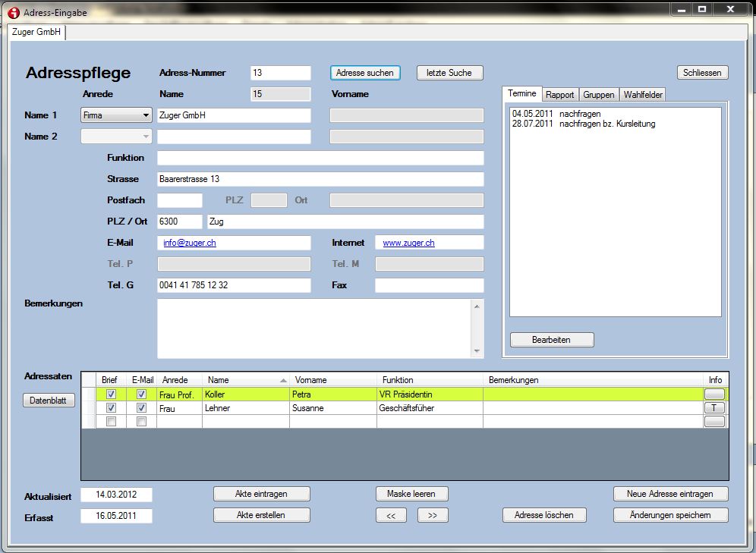Open the Name 2 Anrede dropdown

click(116, 137)
